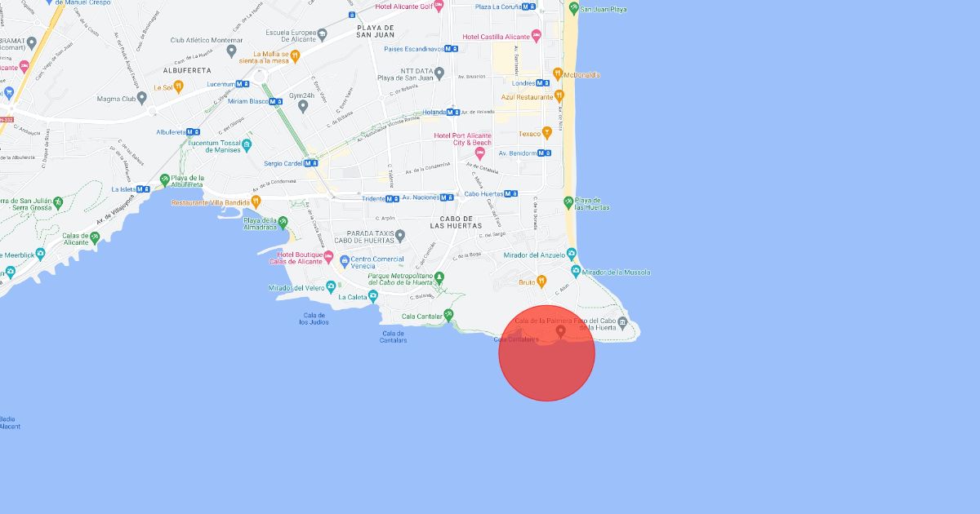Click the Centro Comercial Venecia shopping pin
The width and height of the screenshot is (980, 514).
[344, 262]
